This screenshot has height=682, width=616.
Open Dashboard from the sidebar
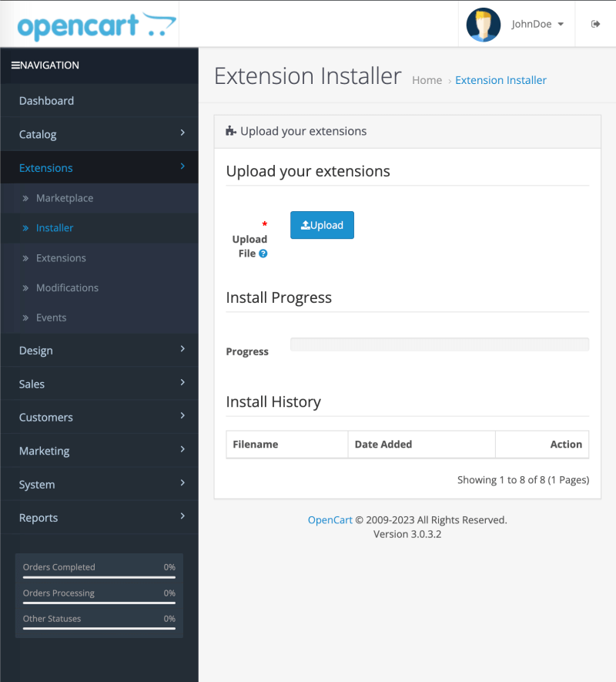[46, 101]
